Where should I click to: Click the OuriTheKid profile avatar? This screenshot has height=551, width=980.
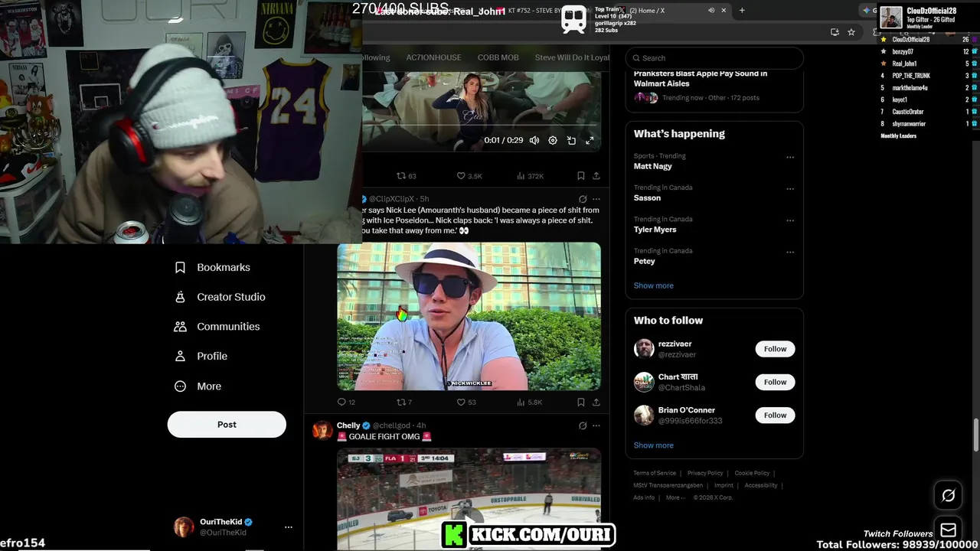184,527
